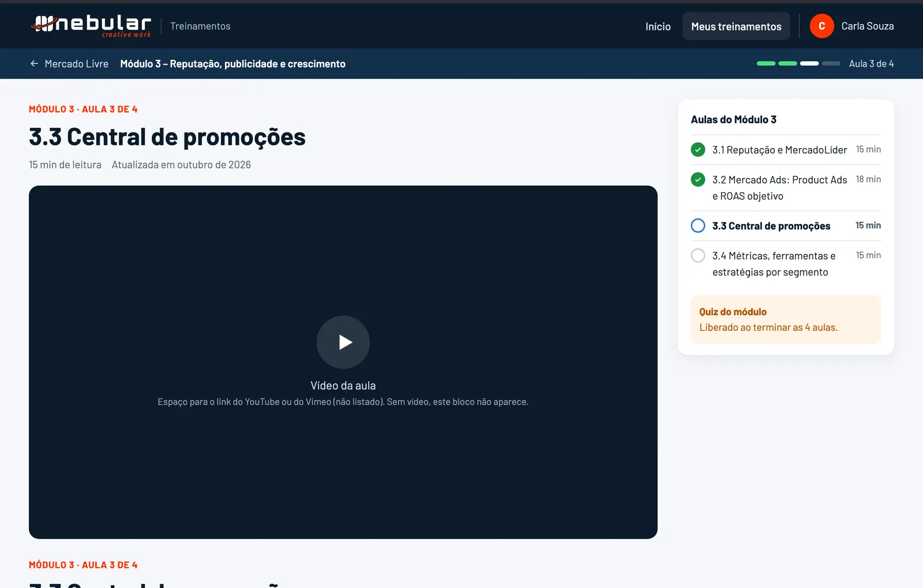This screenshot has width=923, height=588.
Task: Click the empty circle of lesson 3.4
Action: [698, 255]
